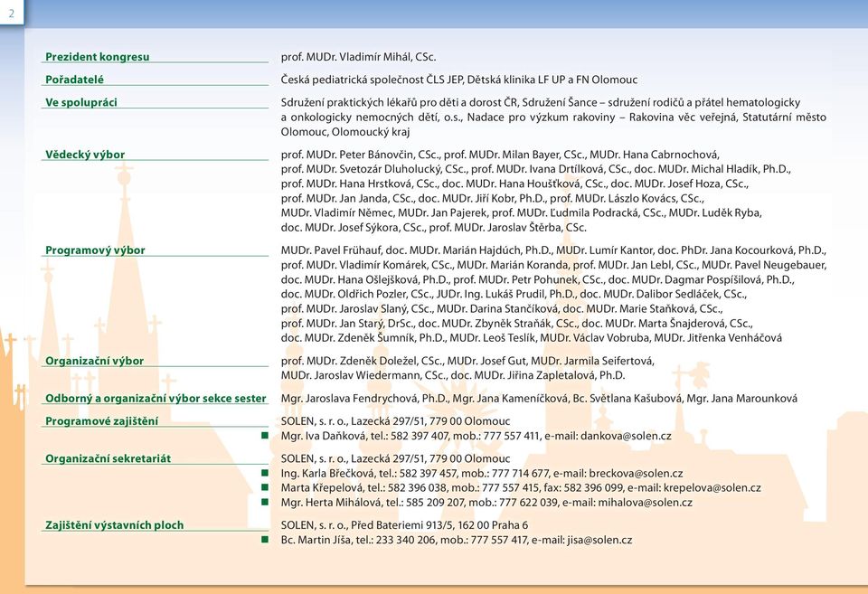
Task: Select the 'Prezident kongresu' heading
Action: [98, 56]
